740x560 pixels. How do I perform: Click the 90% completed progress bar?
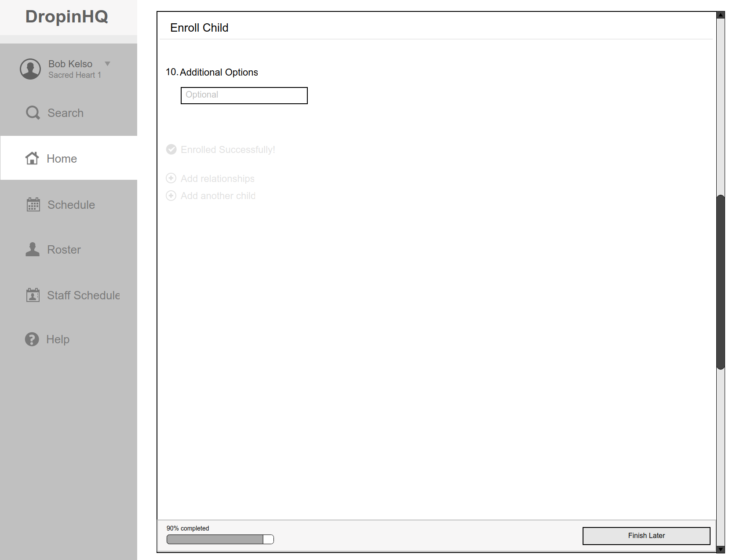click(220, 539)
